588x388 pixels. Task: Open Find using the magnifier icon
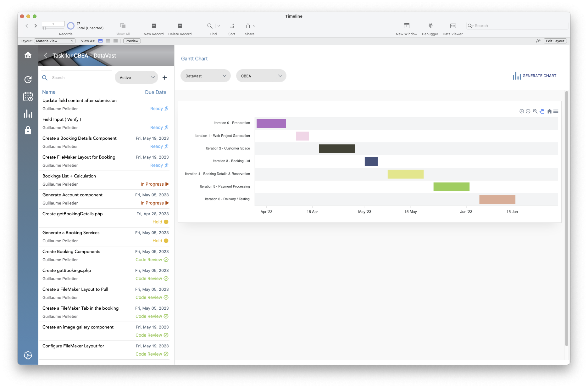210,26
